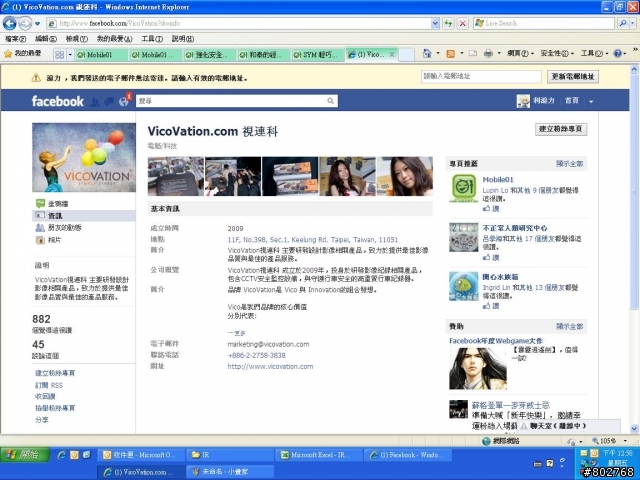
Task: Select Info (資訊) sidebar item
Action: click(84, 216)
